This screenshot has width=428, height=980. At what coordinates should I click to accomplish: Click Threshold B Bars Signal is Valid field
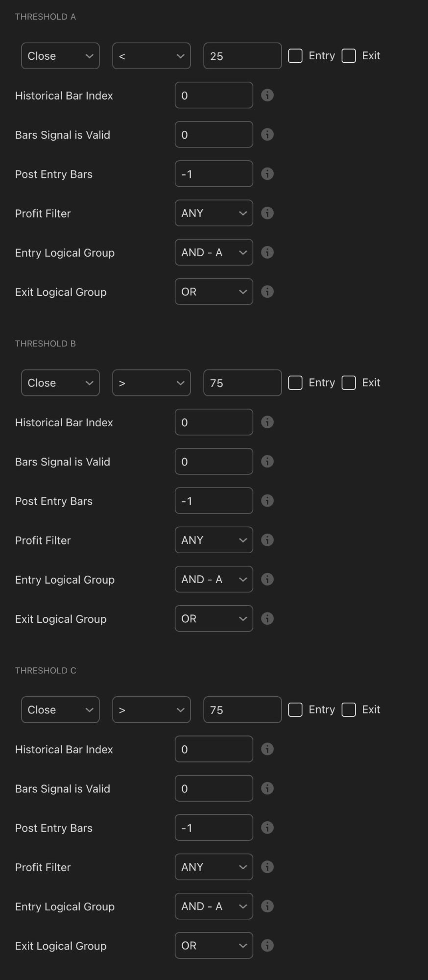coord(214,461)
